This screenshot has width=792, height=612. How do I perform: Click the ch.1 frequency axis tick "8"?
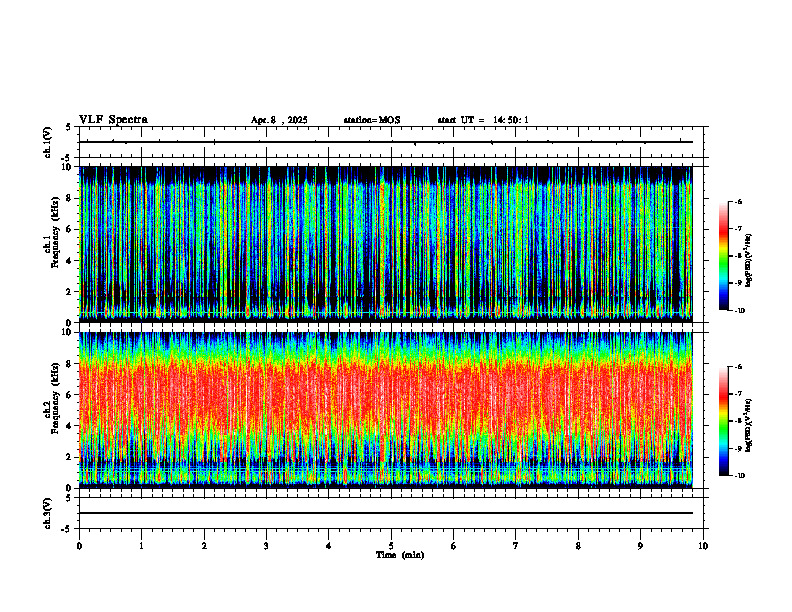click(70, 198)
